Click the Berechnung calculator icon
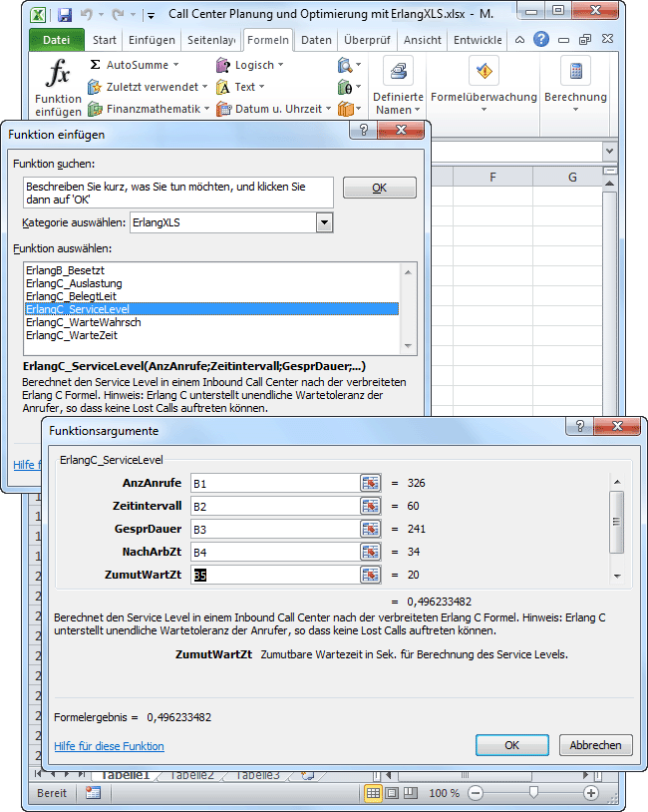 coord(575,72)
